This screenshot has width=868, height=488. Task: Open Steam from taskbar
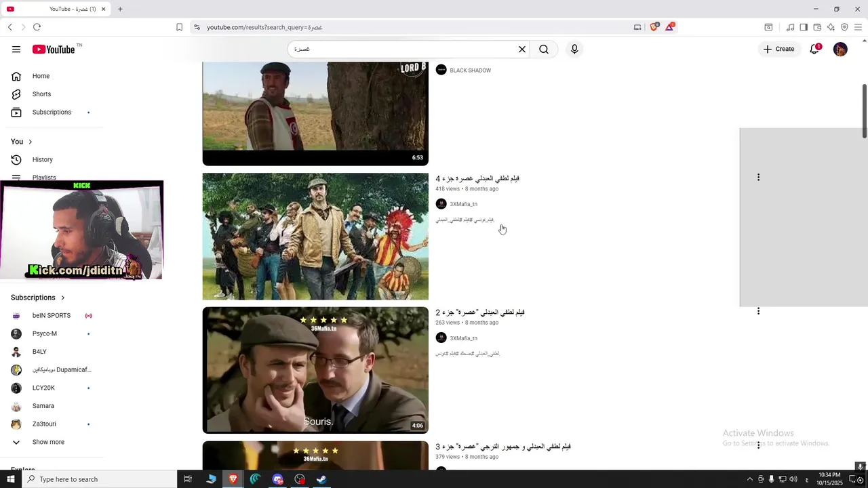[321, 479]
